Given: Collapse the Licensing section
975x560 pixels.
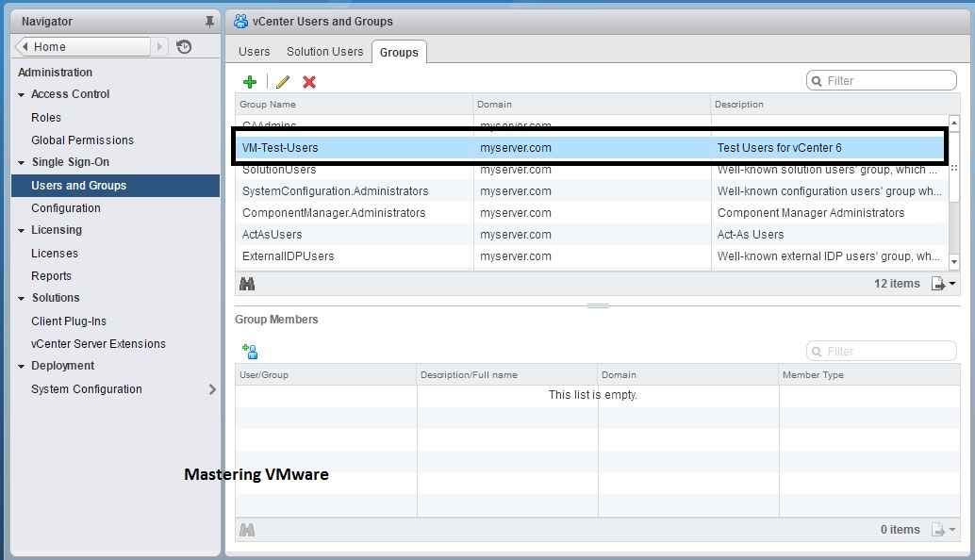Looking at the screenshot, I should point(21,231).
